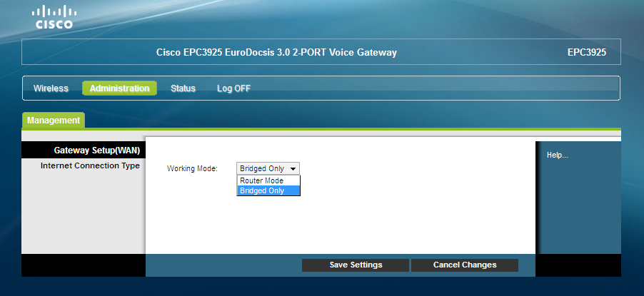Click the EPC3925 model label at right
Viewport: 644px width, 296px height.
click(587, 53)
